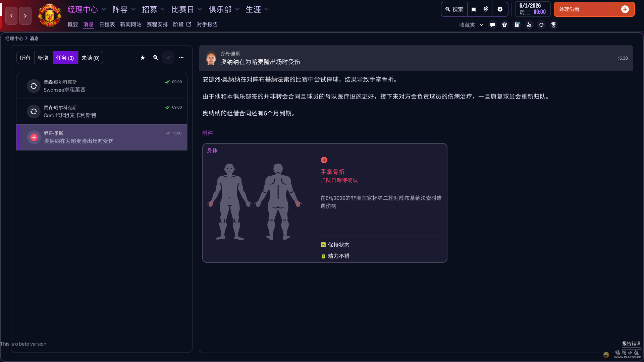This screenshot has width=644, height=362.
Task: Click the search icon in message list
Action: (x=155, y=58)
